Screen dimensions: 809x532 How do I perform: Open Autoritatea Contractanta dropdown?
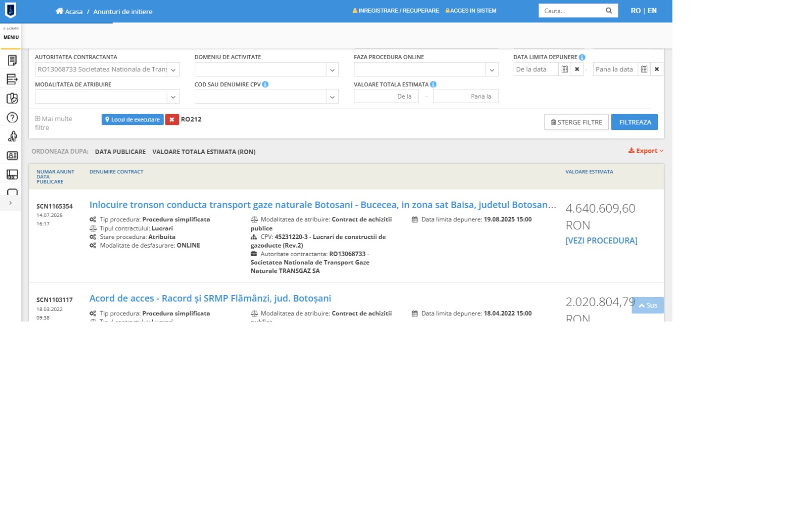(x=173, y=70)
